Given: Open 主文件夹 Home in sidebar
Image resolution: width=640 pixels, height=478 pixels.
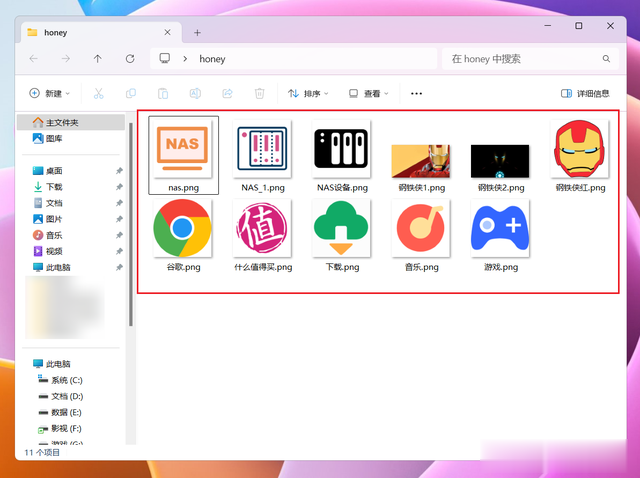Looking at the screenshot, I should (71, 122).
